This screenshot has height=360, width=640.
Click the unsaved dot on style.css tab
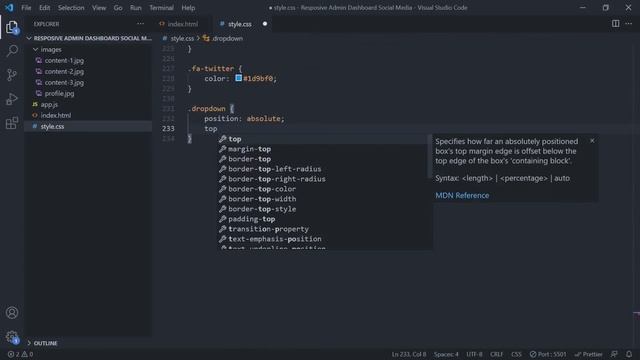(x=265, y=24)
